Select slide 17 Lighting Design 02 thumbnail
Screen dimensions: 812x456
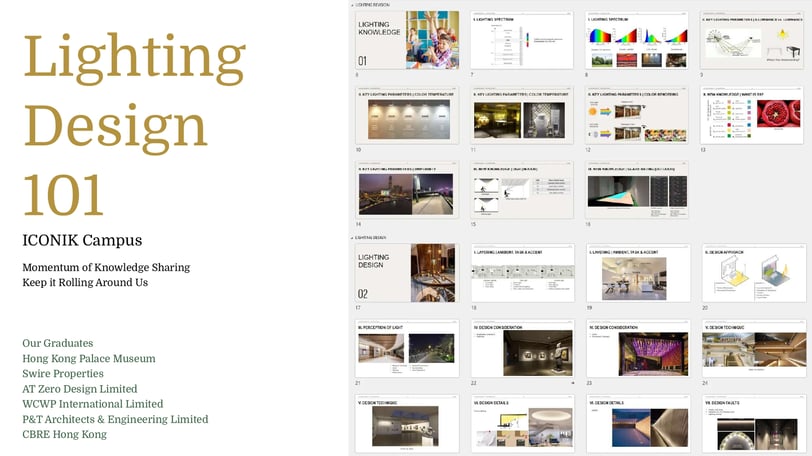coord(407,273)
